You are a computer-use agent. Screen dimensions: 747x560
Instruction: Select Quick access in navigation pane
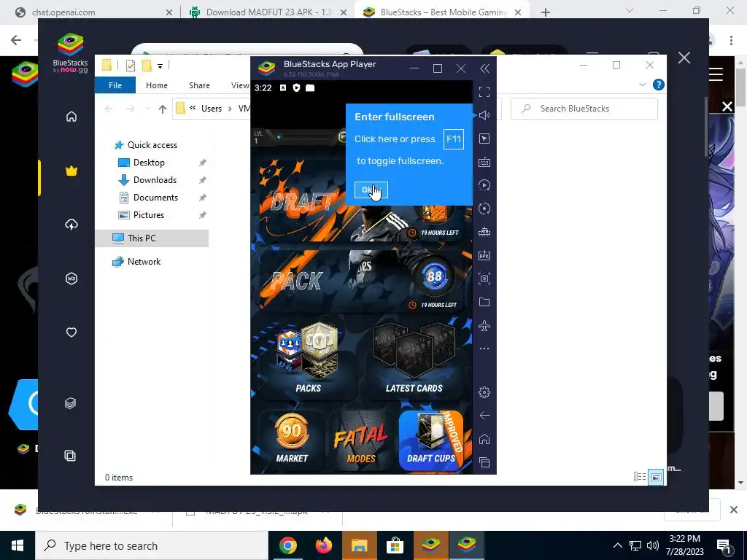(152, 145)
